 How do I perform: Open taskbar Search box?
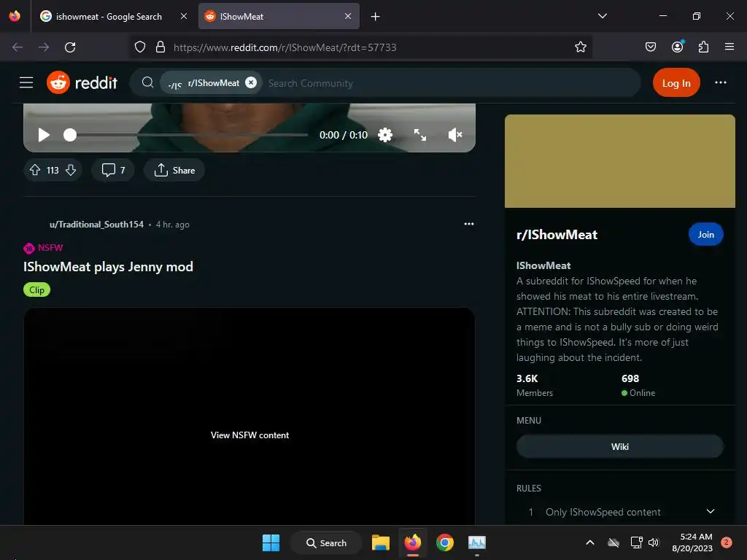(326, 542)
